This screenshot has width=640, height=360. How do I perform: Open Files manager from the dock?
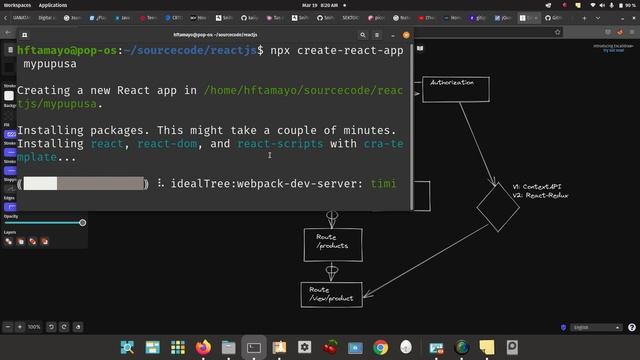coord(228,347)
